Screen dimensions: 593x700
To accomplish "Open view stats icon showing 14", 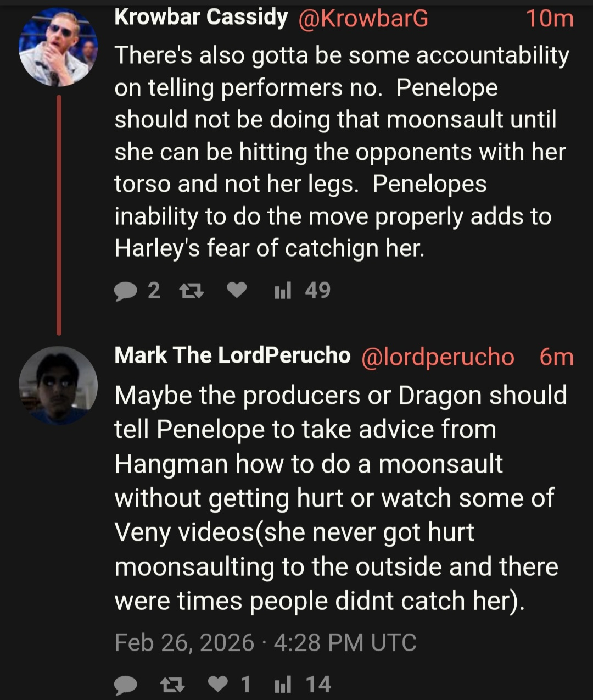I will [x=282, y=685].
